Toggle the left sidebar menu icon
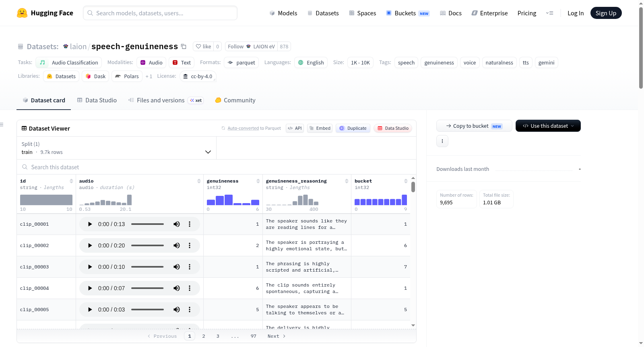This screenshot has height=347, width=644. (x=2, y=125)
